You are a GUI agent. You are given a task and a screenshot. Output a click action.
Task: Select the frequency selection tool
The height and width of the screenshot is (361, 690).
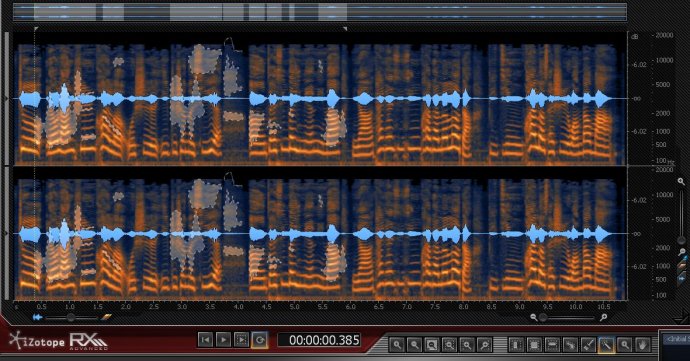coord(553,345)
